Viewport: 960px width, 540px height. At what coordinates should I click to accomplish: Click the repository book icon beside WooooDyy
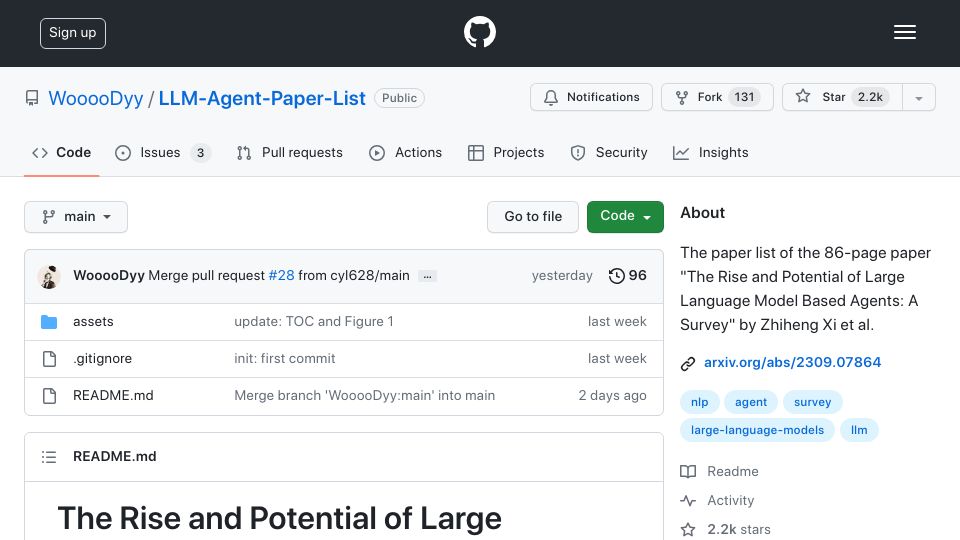pos(32,98)
